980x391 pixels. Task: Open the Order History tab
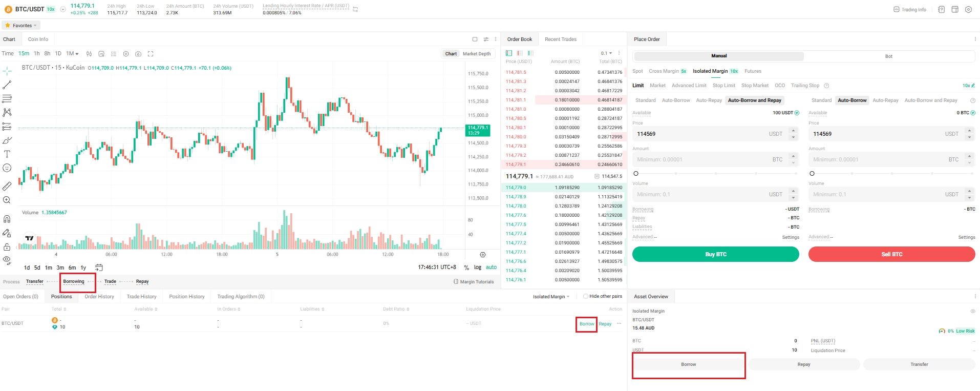(99, 297)
